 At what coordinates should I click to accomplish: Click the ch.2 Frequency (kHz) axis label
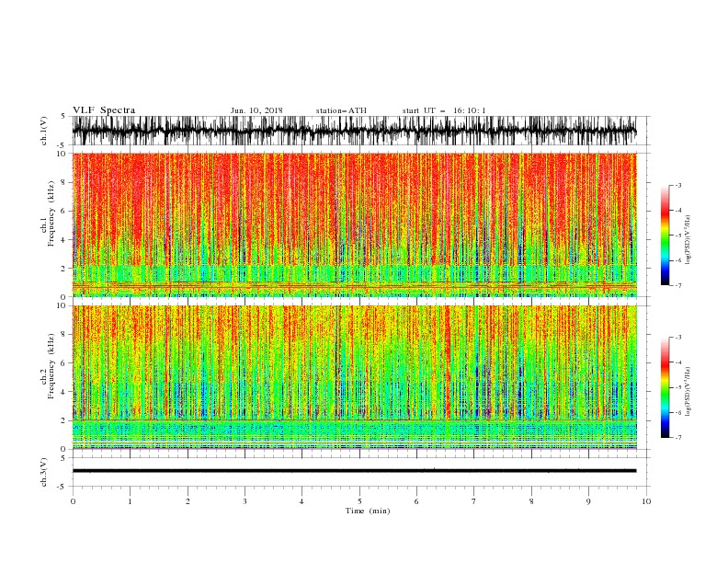(48, 366)
